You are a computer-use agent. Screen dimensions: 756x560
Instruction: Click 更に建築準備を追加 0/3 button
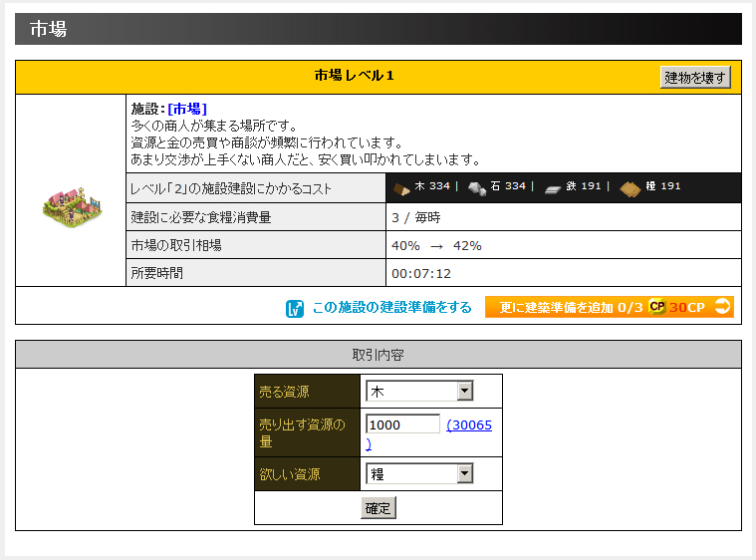click(x=610, y=307)
